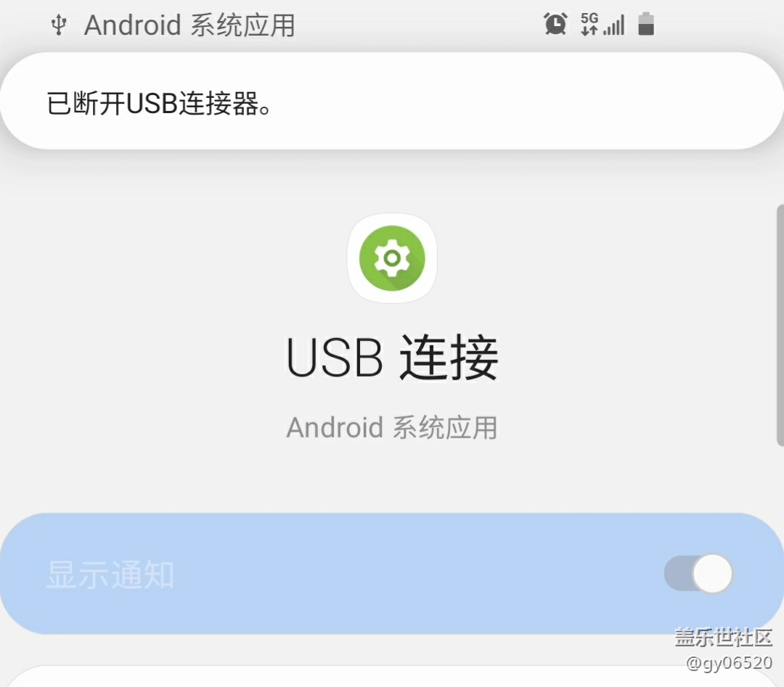
Task: Tap the USB icon in the status bar
Action: tap(59, 25)
